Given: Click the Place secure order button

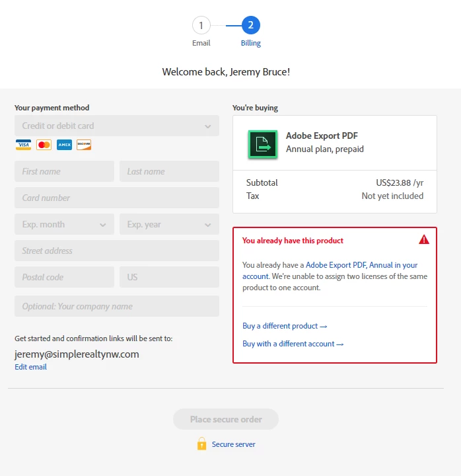Looking at the screenshot, I should coord(226,419).
